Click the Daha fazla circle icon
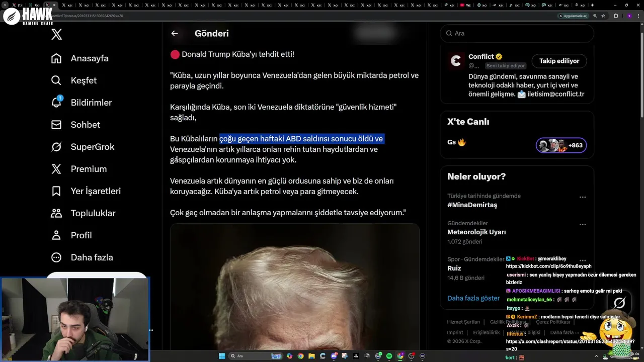 56,257
